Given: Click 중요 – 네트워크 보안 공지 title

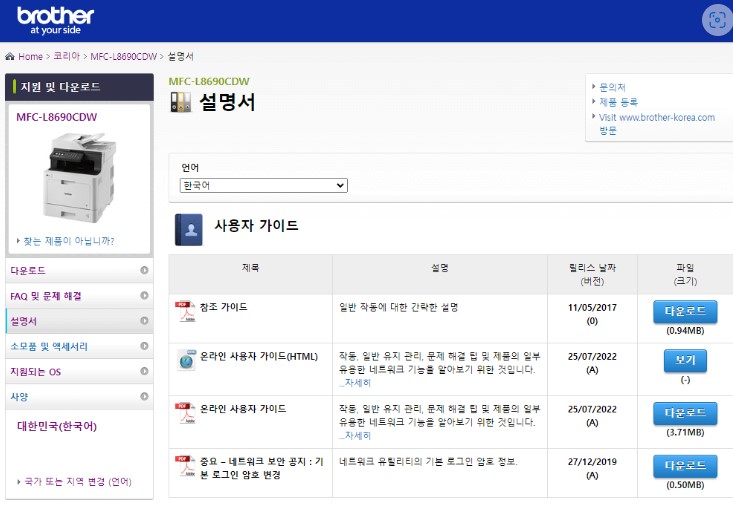Looking at the screenshot, I should click(x=262, y=468).
